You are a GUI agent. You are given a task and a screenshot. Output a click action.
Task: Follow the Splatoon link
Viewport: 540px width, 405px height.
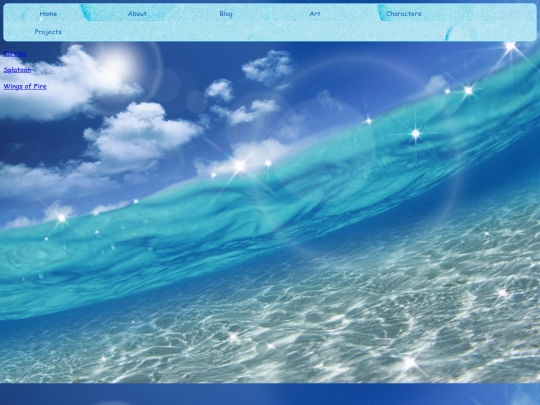17,70
